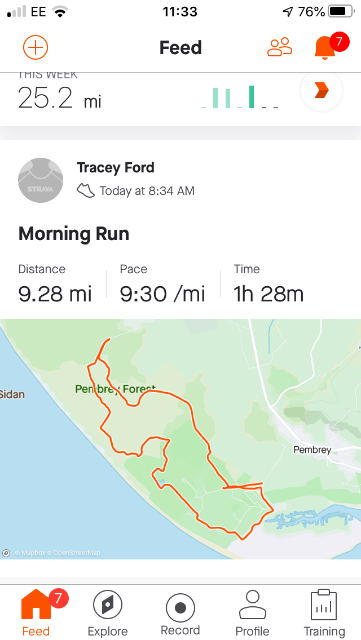Tap the Record tab icon
Screen dimensions: 361x640
click(180, 608)
